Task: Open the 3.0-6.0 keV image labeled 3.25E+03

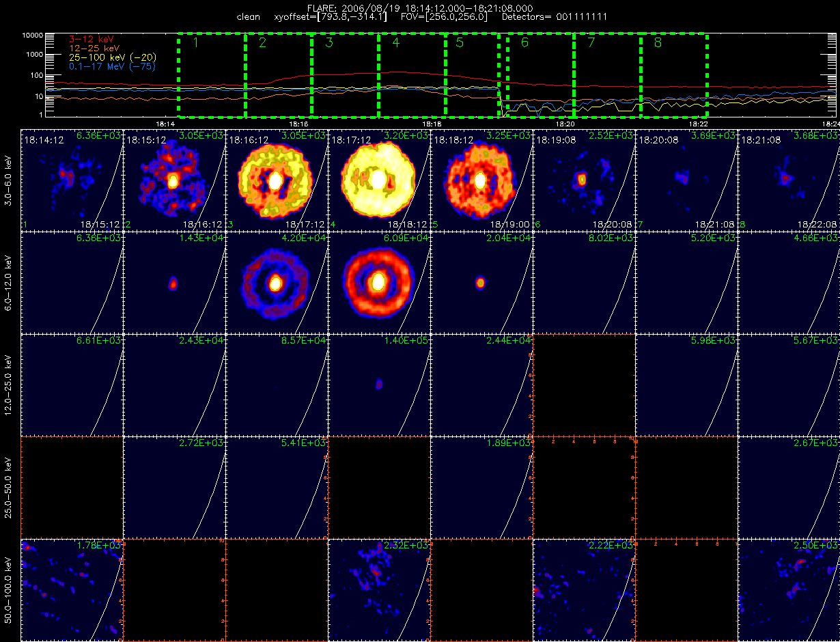Action: coord(482,180)
